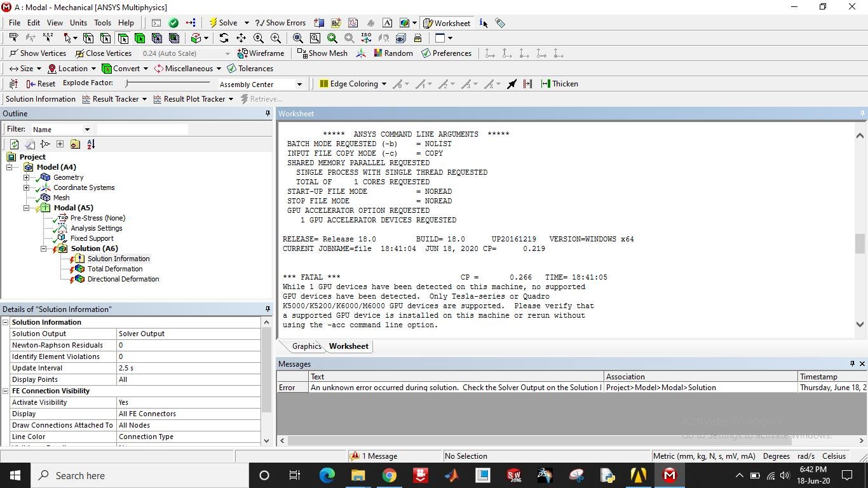868x488 pixels.
Task: Open the View menu
Action: (x=55, y=23)
